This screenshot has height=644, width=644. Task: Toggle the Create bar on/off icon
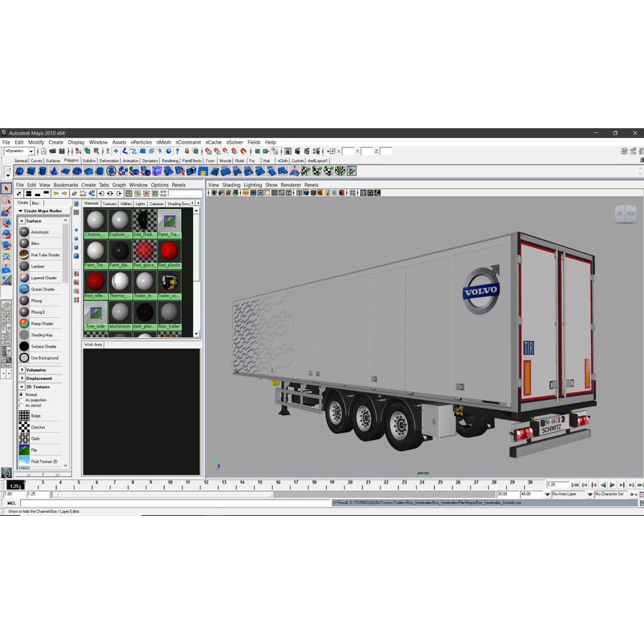pyautogui.click(x=19, y=193)
